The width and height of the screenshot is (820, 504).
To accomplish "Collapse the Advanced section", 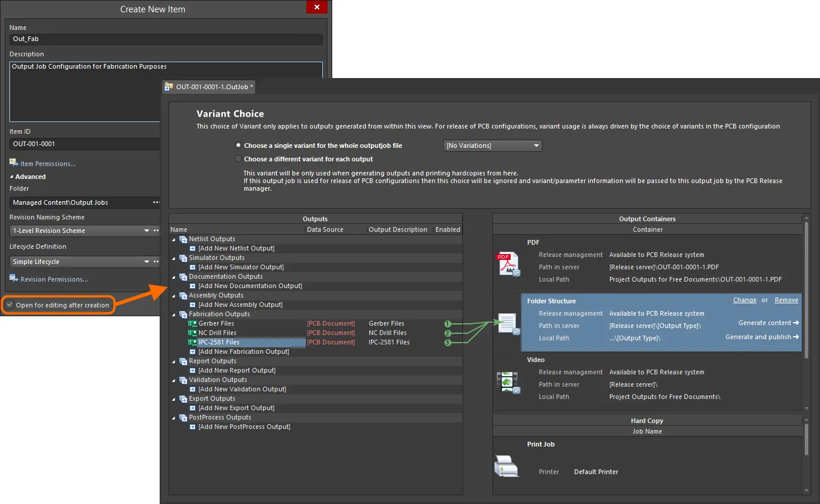I will click(12, 177).
